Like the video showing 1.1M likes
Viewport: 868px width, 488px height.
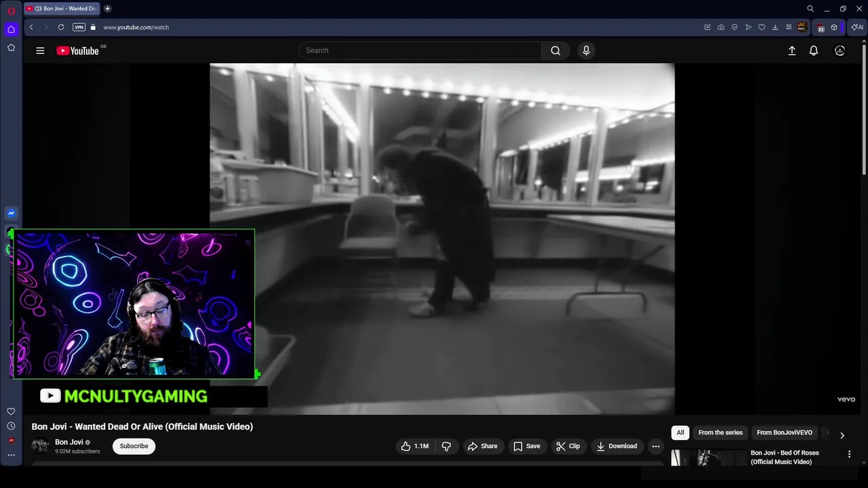click(414, 446)
